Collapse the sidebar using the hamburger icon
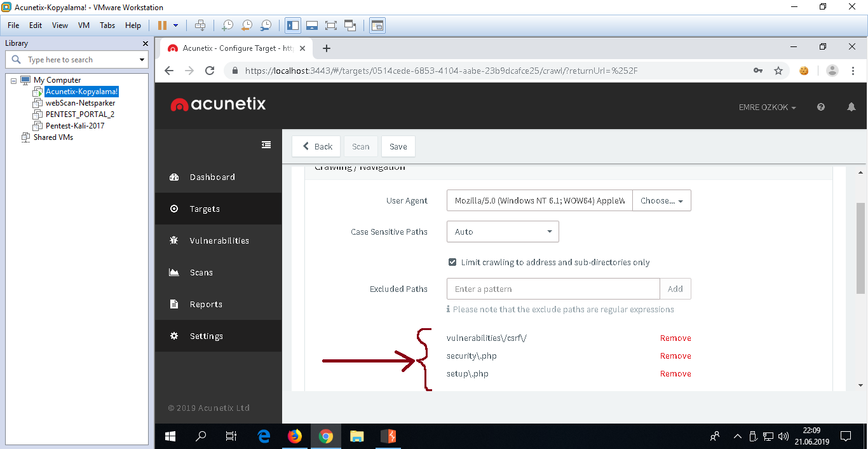 click(x=266, y=145)
